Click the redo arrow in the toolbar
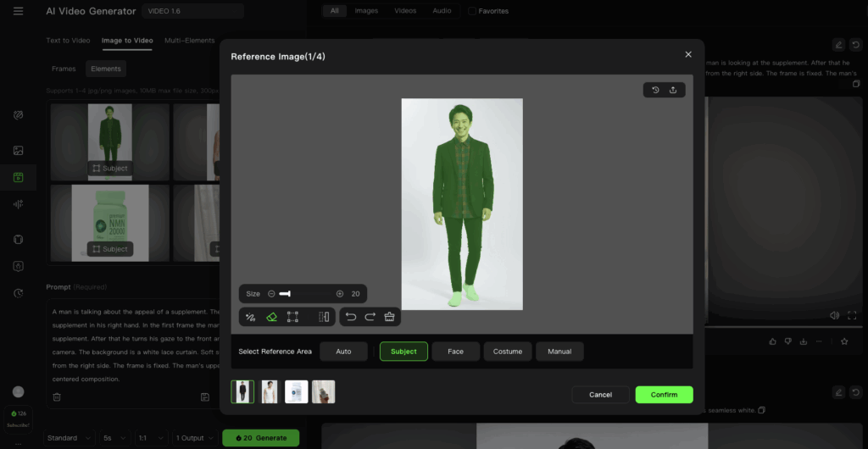 tap(370, 317)
